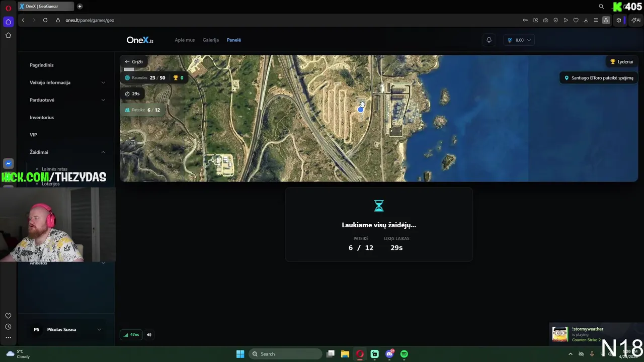Click the Grįžti back button
This screenshot has height=362, width=644.
click(134, 62)
